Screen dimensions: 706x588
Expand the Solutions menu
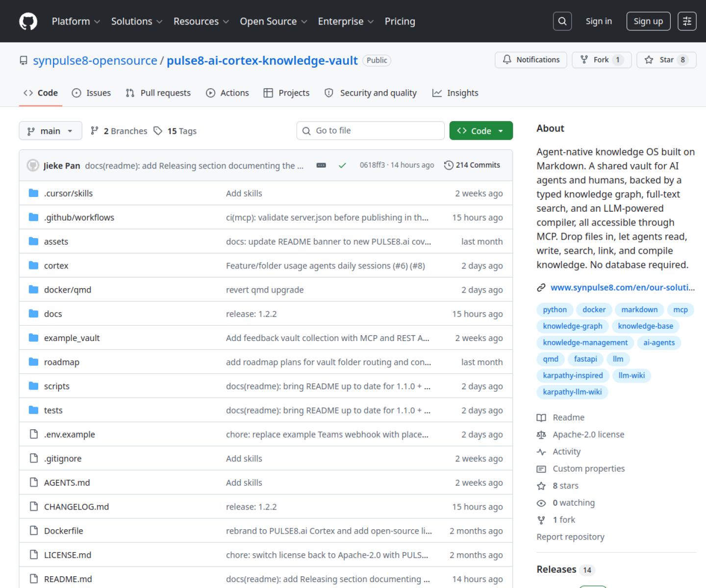coord(137,22)
